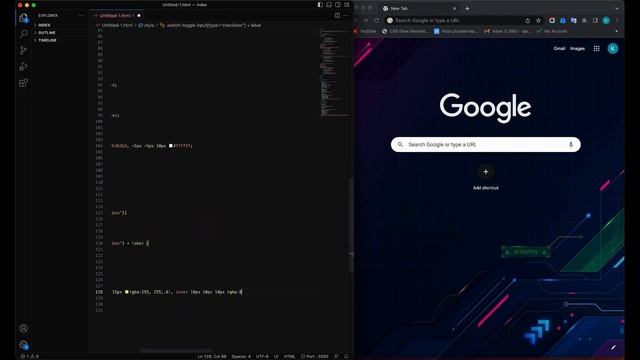Click the switch-toggle selector breadcrumb
Viewport: 640px width, 360px height.
[x=211, y=25]
